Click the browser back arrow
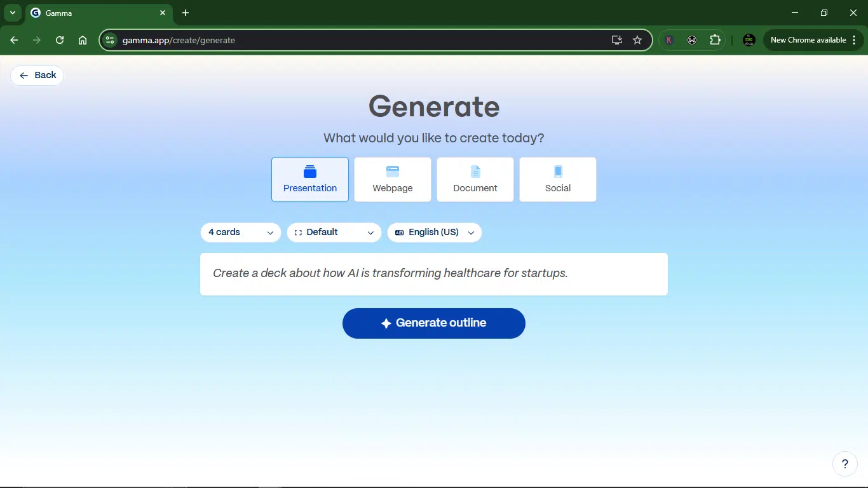868x488 pixels. (14, 40)
